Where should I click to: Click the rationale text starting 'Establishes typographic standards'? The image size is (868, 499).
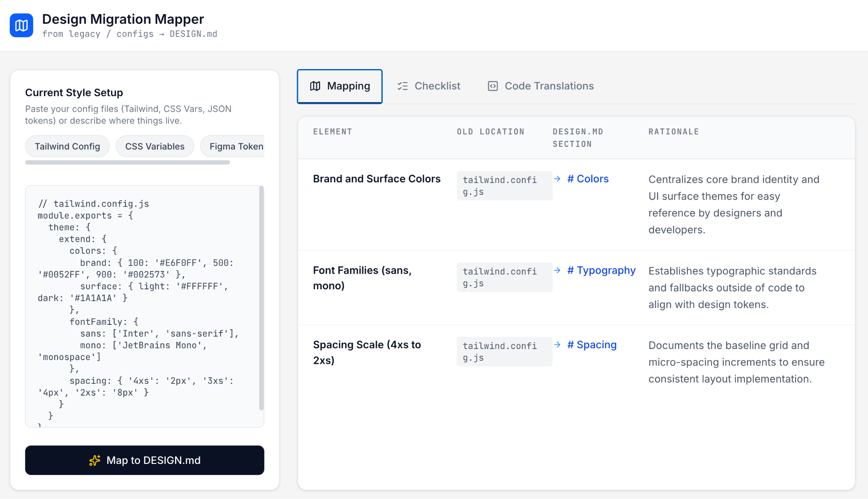732,288
